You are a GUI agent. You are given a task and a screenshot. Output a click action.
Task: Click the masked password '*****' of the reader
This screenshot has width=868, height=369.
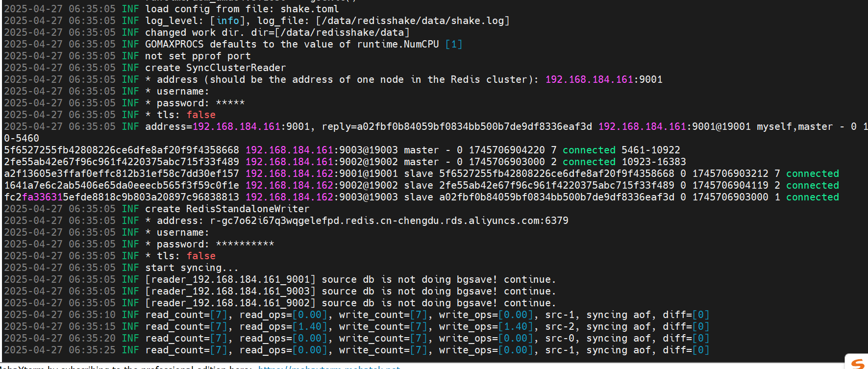coord(230,103)
